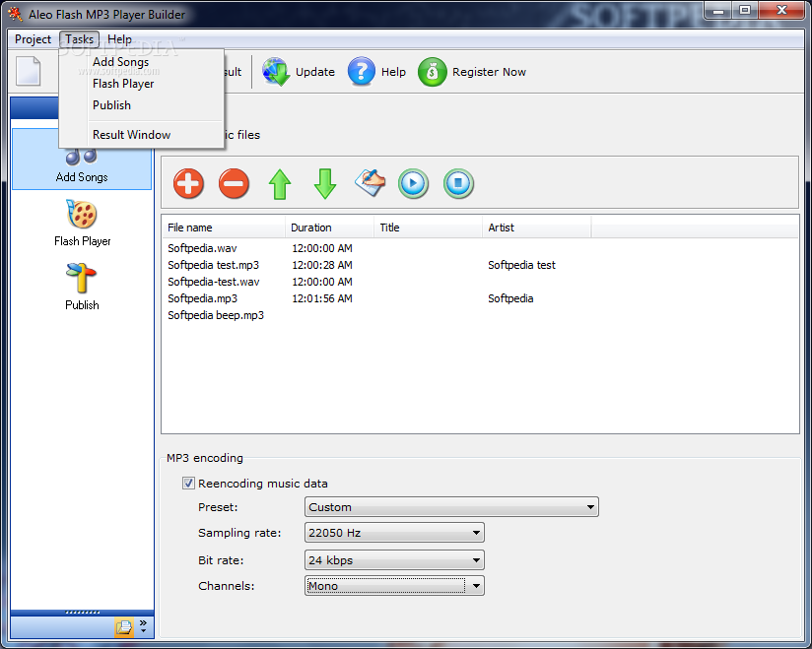This screenshot has width=812, height=649.
Task: Click the play song icon
Action: (413, 183)
